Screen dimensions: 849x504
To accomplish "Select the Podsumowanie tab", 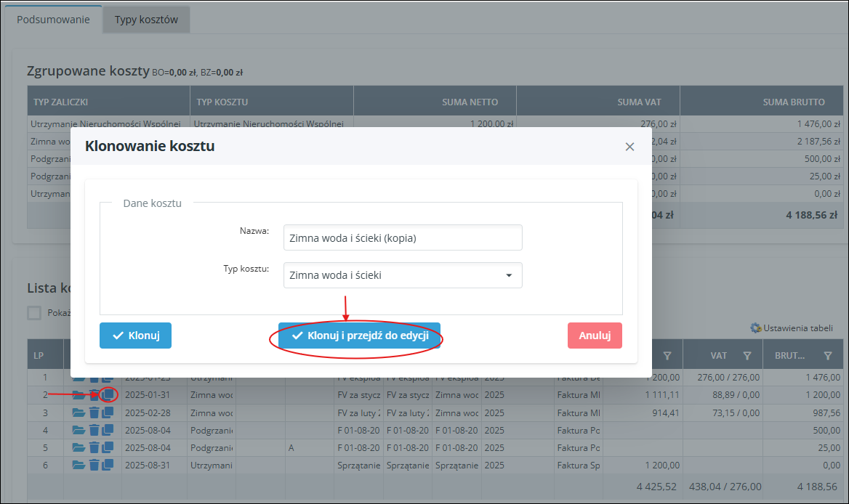I will (x=53, y=20).
